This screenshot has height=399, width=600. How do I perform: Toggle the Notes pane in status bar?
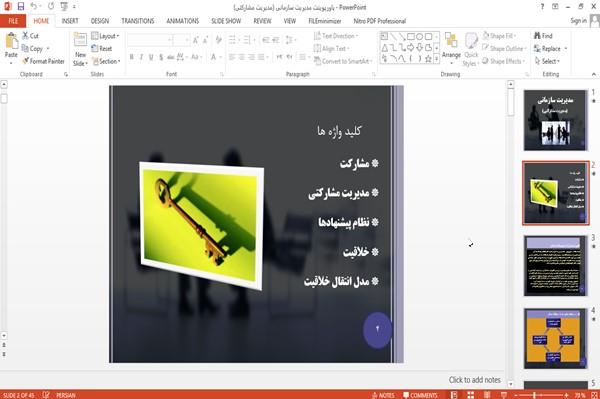coord(383,395)
